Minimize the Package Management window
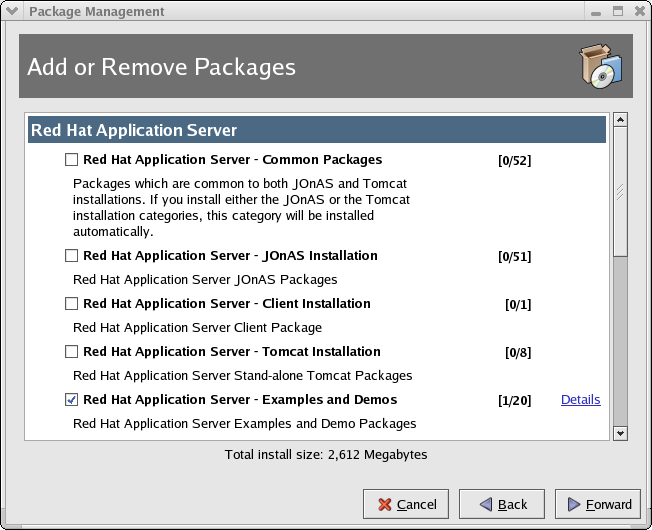The height and width of the screenshot is (530, 652). point(599,12)
